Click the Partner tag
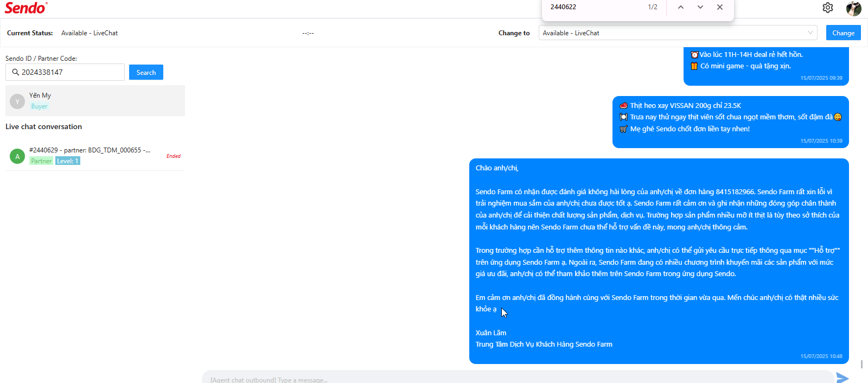 tap(41, 161)
